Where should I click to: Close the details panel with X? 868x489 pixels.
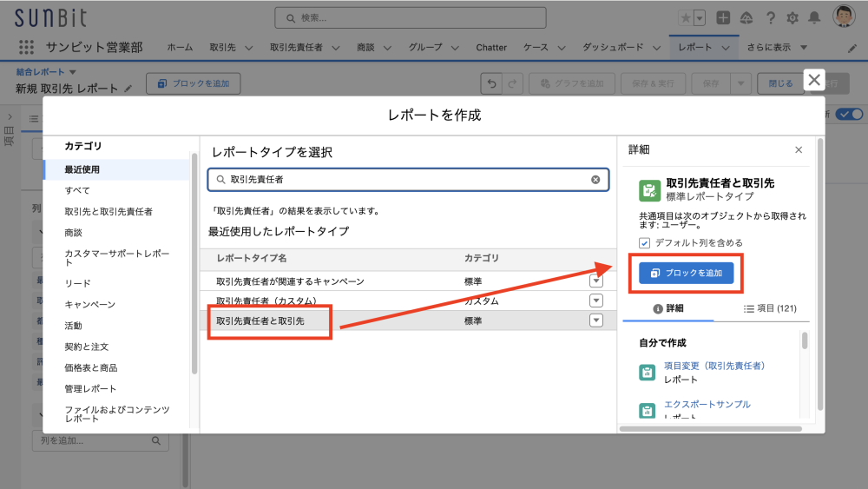(x=799, y=150)
